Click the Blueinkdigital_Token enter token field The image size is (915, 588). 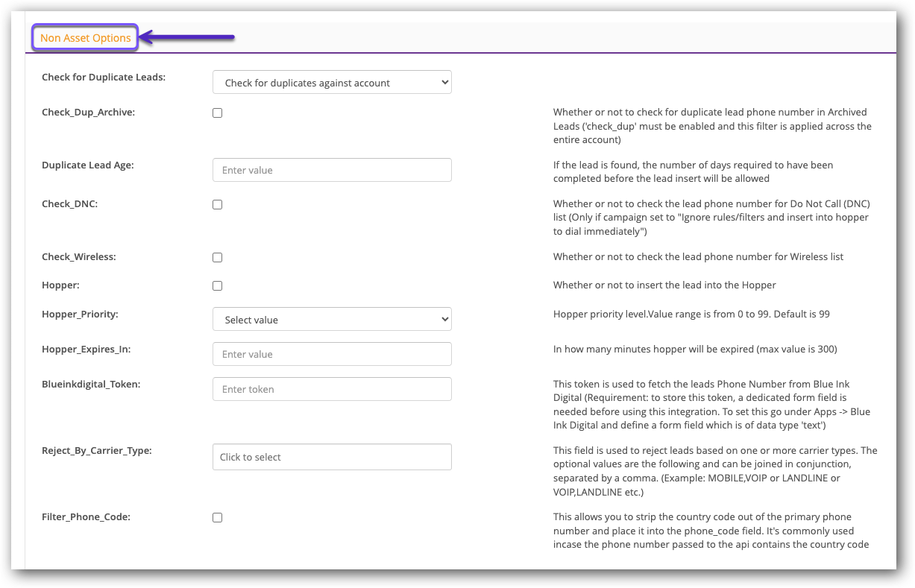pyautogui.click(x=332, y=388)
